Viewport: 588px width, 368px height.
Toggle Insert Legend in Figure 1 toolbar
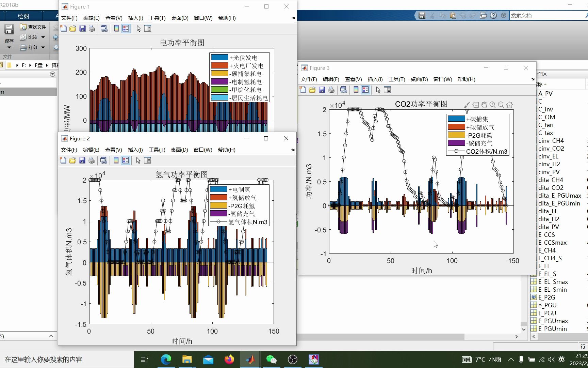[x=126, y=29]
